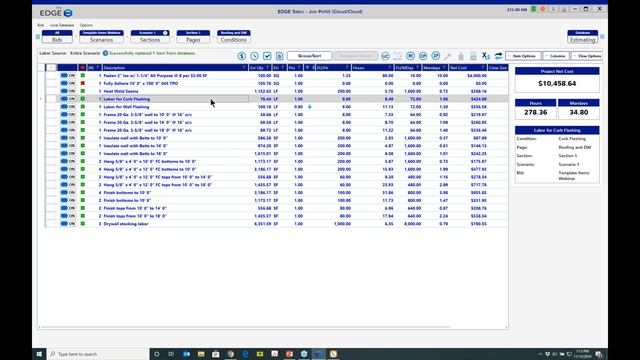Toggle ON switch for Drywall stocking labor
The image size is (640, 360).
(x=68, y=224)
